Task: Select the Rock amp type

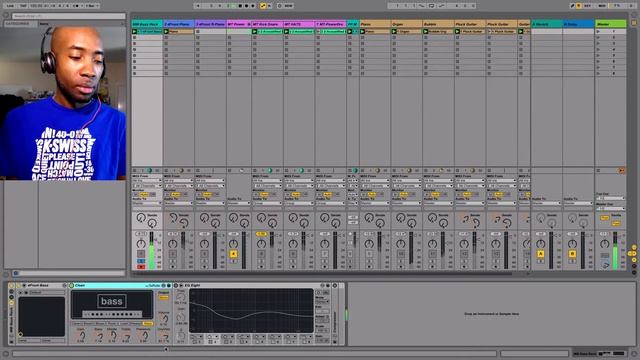Action: tap(112, 324)
